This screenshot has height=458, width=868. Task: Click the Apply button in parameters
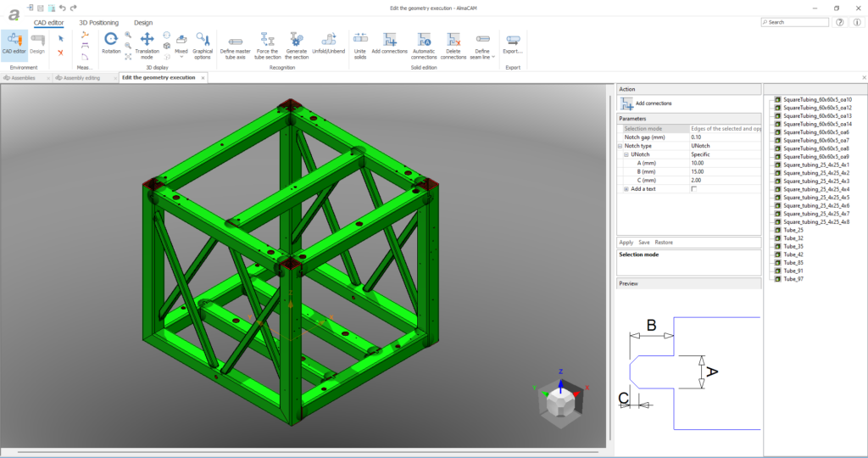[626, 243]
